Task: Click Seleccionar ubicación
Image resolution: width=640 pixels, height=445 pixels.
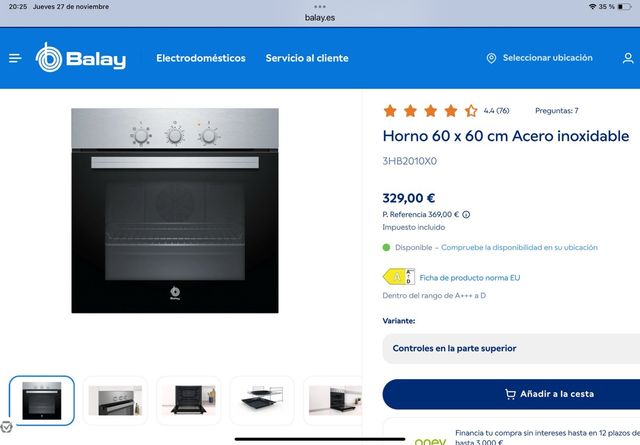Action: click(547, 58)
